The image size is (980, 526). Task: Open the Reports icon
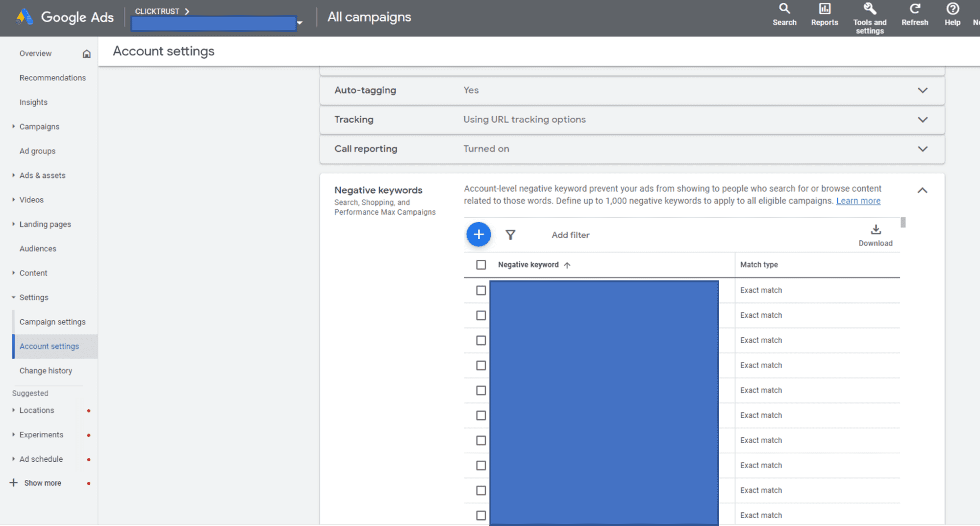pos(825,15)
